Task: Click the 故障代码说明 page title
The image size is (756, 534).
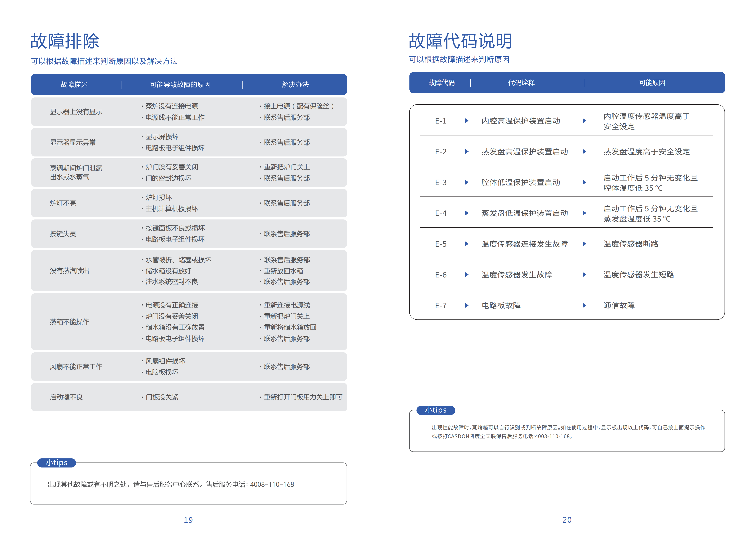Action: pos(460,41)
